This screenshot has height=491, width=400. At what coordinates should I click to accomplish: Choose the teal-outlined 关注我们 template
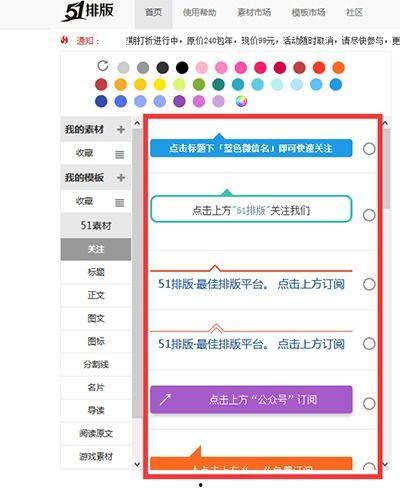pos(251,210)
